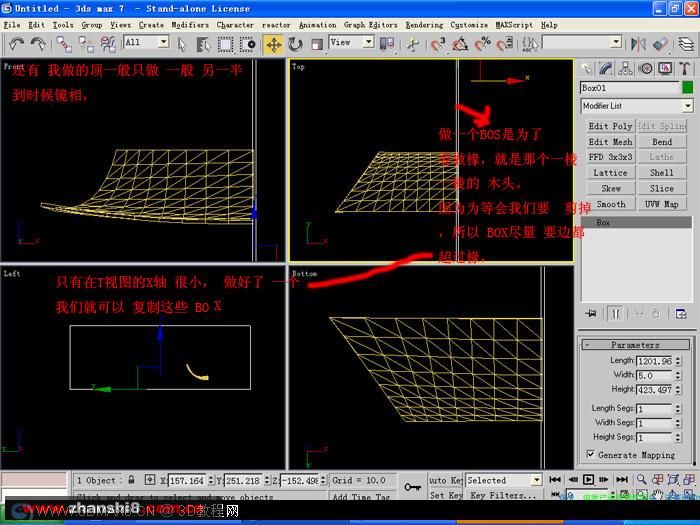
Task: Switch to the Modify command panel tab
Action: click(x=606, y=68)
